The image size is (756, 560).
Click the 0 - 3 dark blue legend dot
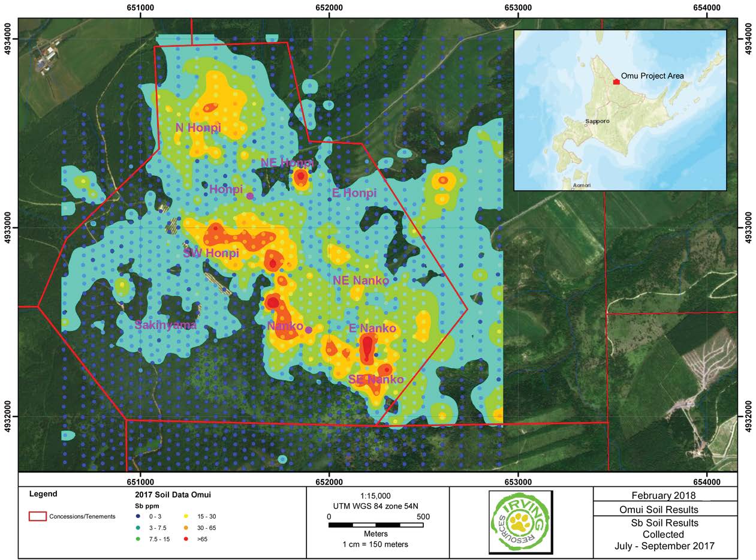click(138, 516)
